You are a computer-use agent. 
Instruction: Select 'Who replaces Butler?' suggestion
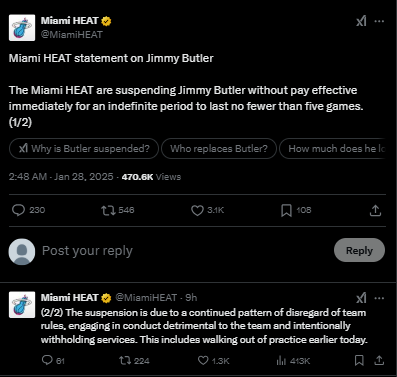[x=219, y=148]
